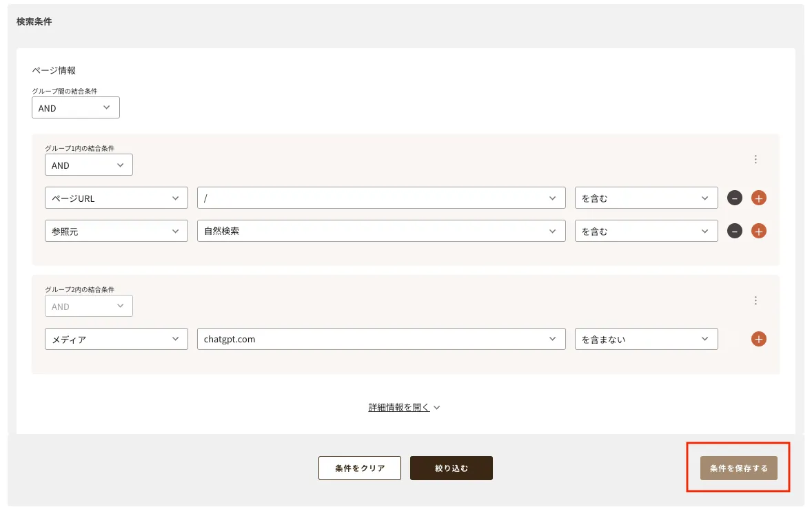Image resolution: width=812 pixels, height=518 pixels.
Task: Expand 詳細情報を開く link
Action: (x=404, y=408)
